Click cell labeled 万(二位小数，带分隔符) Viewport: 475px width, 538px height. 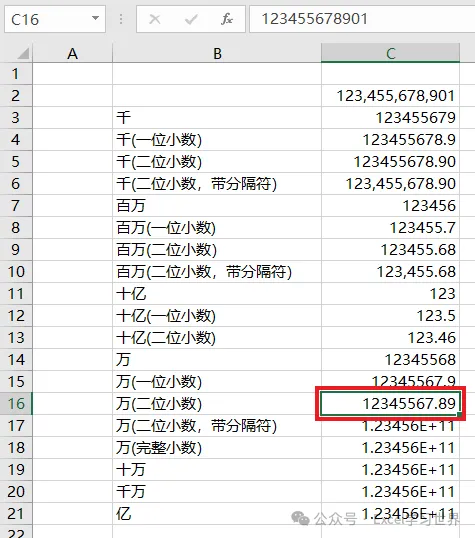point(217,425)
